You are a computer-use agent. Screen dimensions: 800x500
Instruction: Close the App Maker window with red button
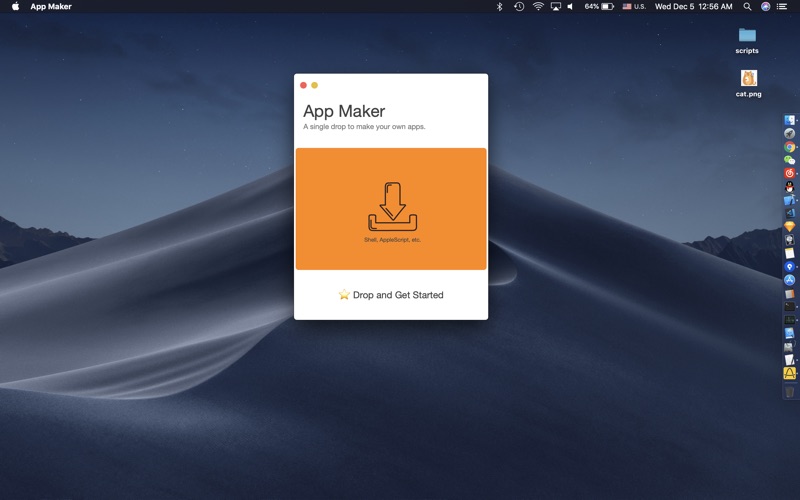303,85
